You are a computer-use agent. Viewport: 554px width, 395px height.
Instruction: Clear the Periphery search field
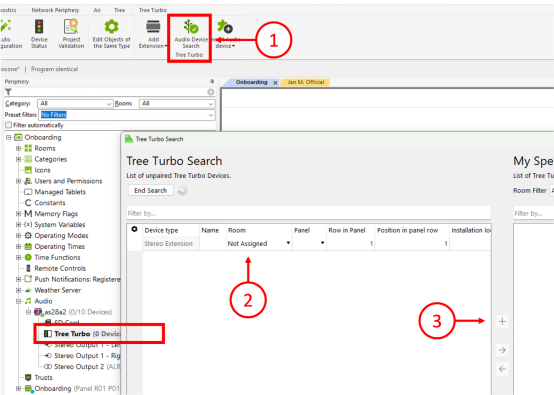click(x=211, y=92)
